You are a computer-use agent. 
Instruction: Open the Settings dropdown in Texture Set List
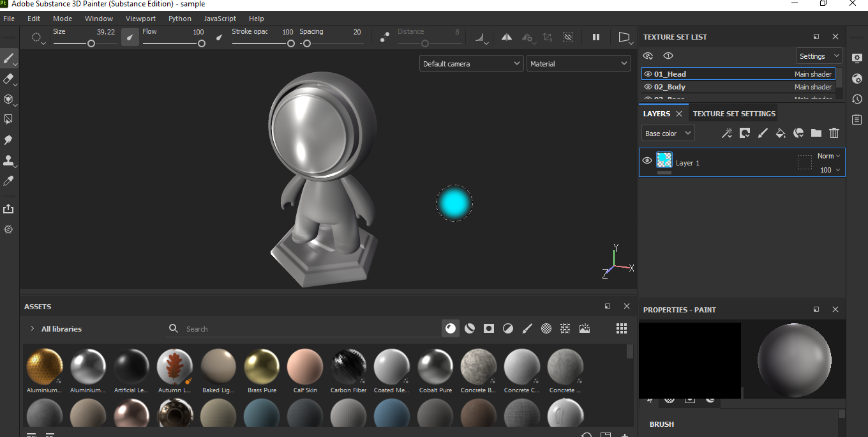[819, 56]
